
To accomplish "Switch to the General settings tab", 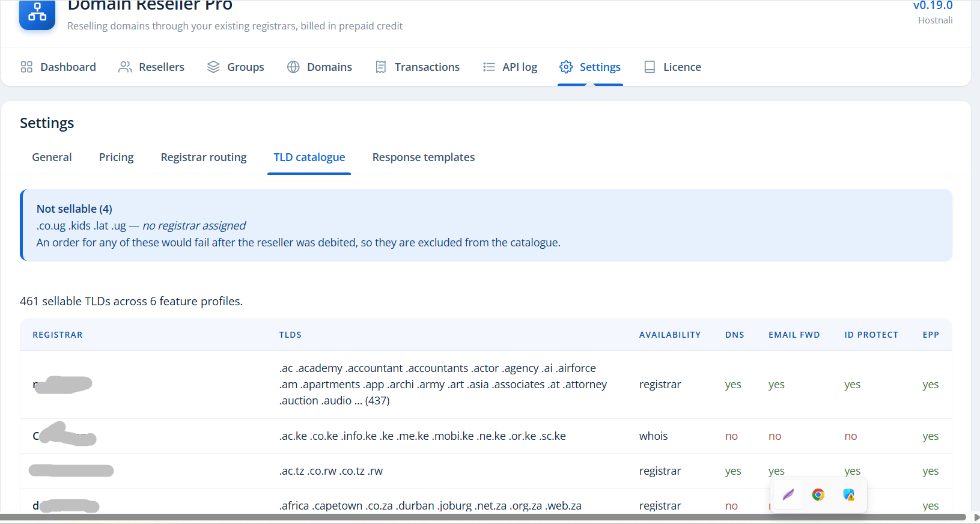I will pyautogui.click(x=52, y=157).
